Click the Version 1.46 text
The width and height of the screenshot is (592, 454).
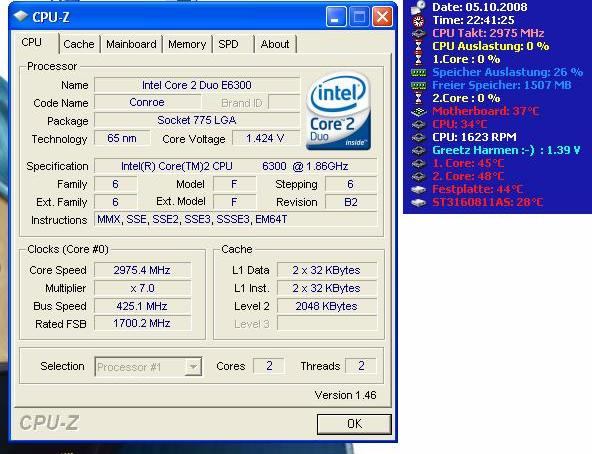(345, 395)
